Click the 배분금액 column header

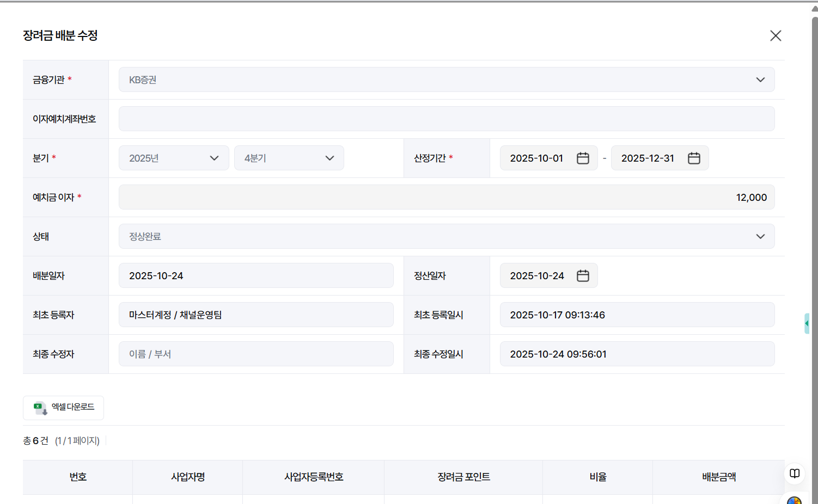pos(719,477)
